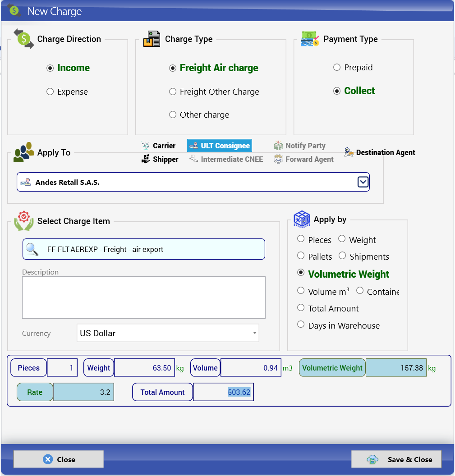Select Destination Agent in Apply To

tap(380, 152)
